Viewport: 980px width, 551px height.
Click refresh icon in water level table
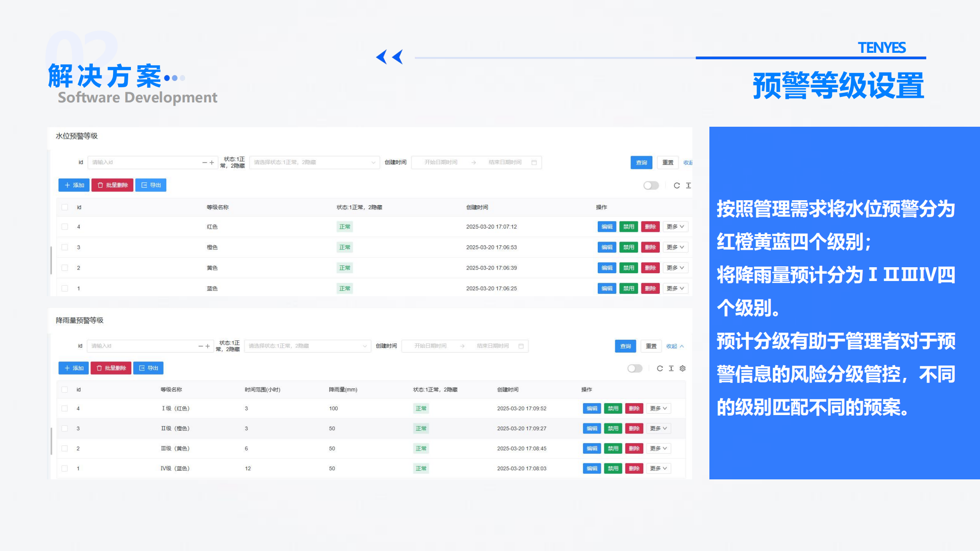[x=677, y=186]
